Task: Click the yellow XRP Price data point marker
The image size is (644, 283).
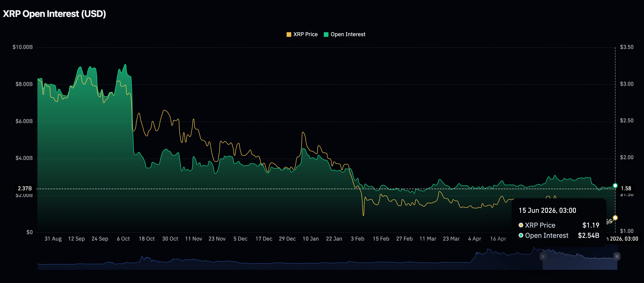Action: click(615, 218)
